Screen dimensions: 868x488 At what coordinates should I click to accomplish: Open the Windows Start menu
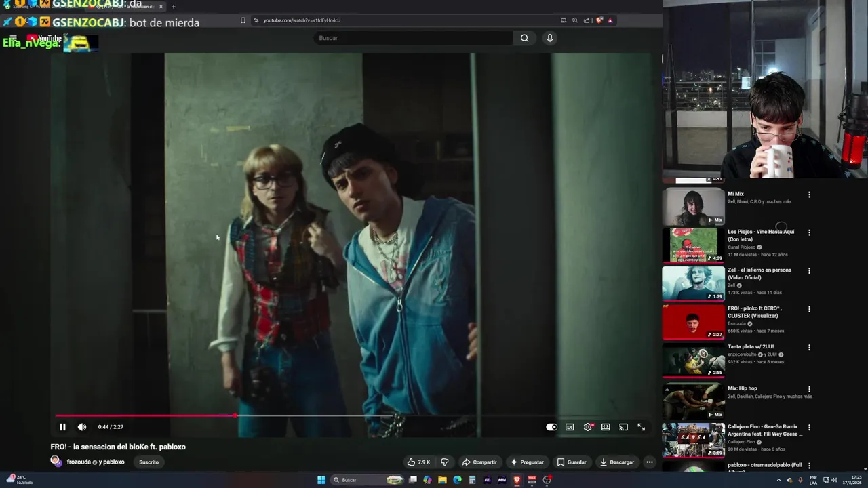(x=321, y=480)
